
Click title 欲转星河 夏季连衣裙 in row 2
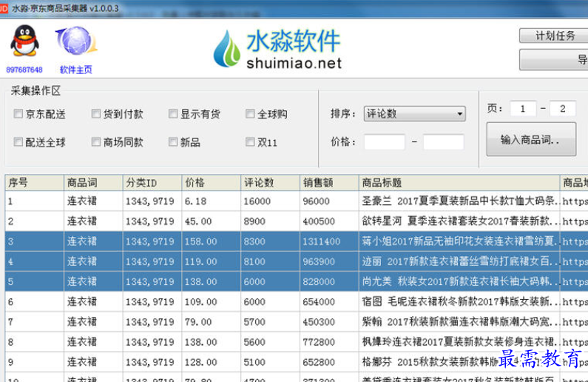pos(459,221)
